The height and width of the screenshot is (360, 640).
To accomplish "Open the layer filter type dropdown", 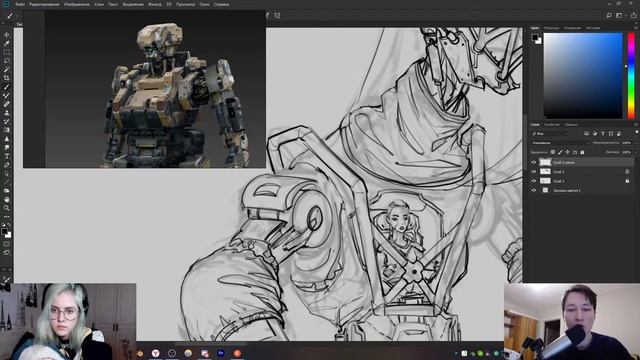I will point(550,133).
